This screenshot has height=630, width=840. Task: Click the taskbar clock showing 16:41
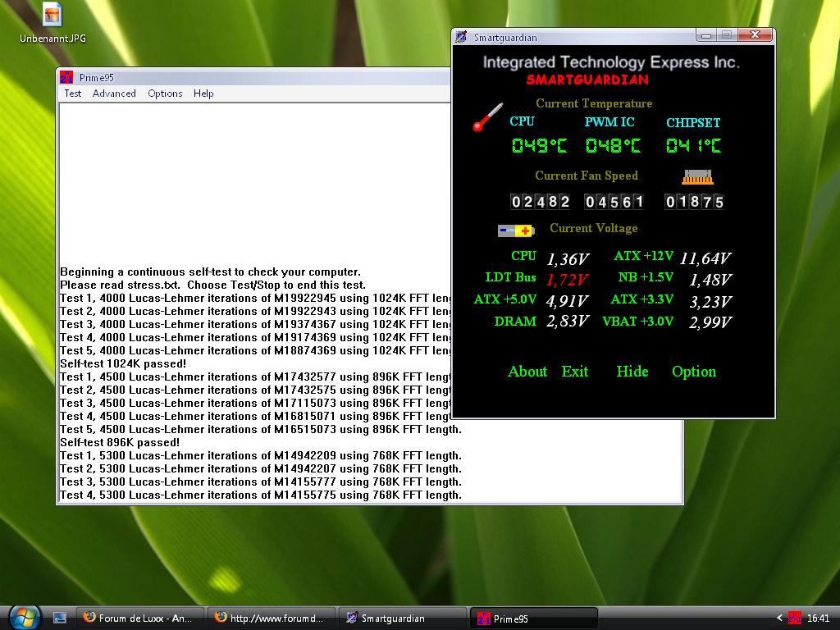click(818, 619)
